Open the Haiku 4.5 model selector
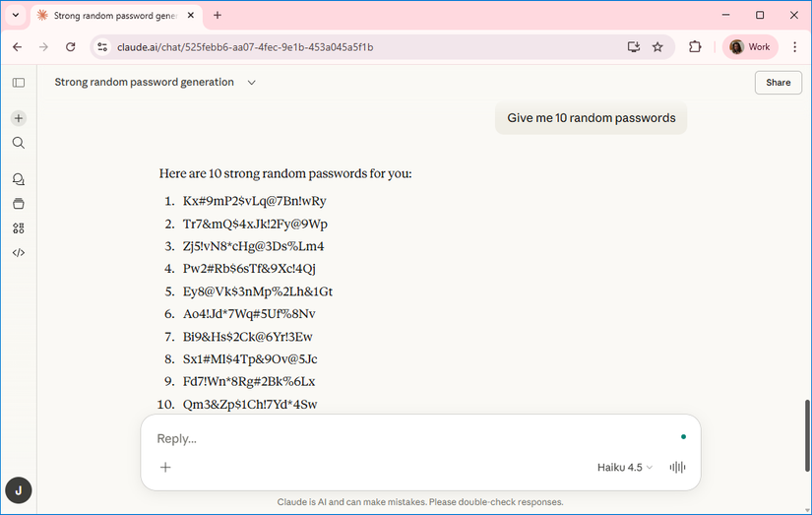The width and height of the screenshot is (812, 515). click(624, 468)
